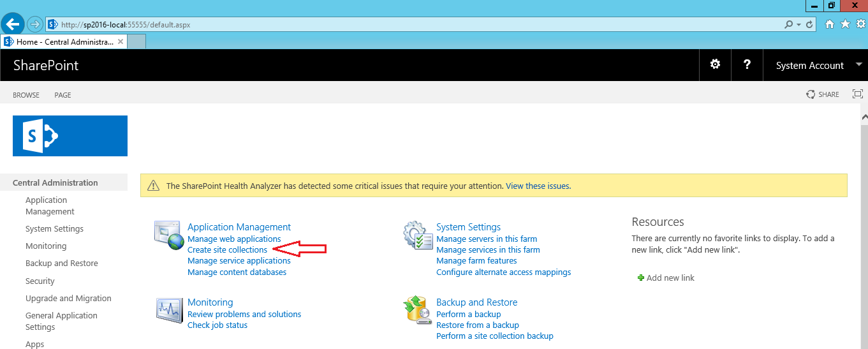Open Create site collections
This screenshot has width=868, height=349.
point(228,249)
